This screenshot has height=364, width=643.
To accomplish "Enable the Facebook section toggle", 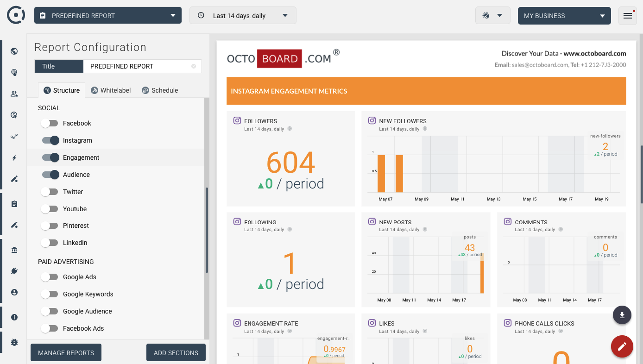I will point(50,123).
